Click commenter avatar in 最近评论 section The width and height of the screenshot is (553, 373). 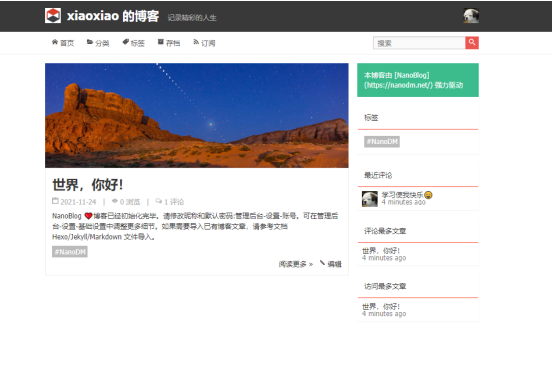pos(370,199)
